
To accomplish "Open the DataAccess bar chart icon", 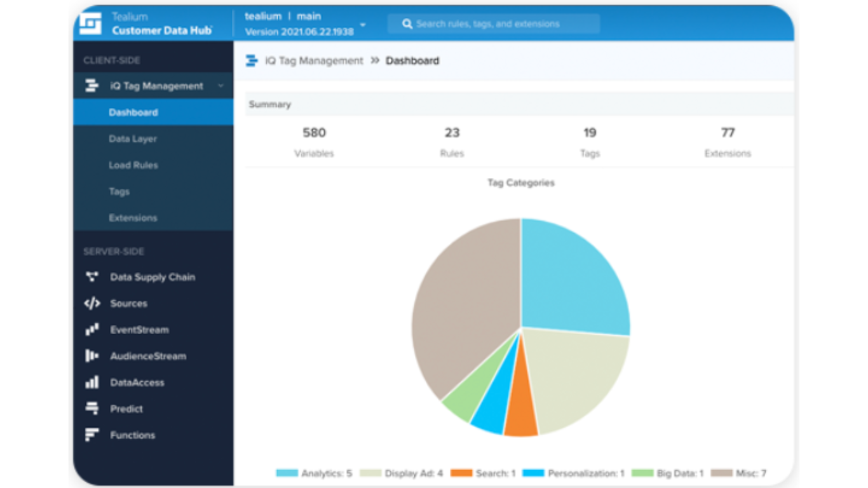I will 92,383.
